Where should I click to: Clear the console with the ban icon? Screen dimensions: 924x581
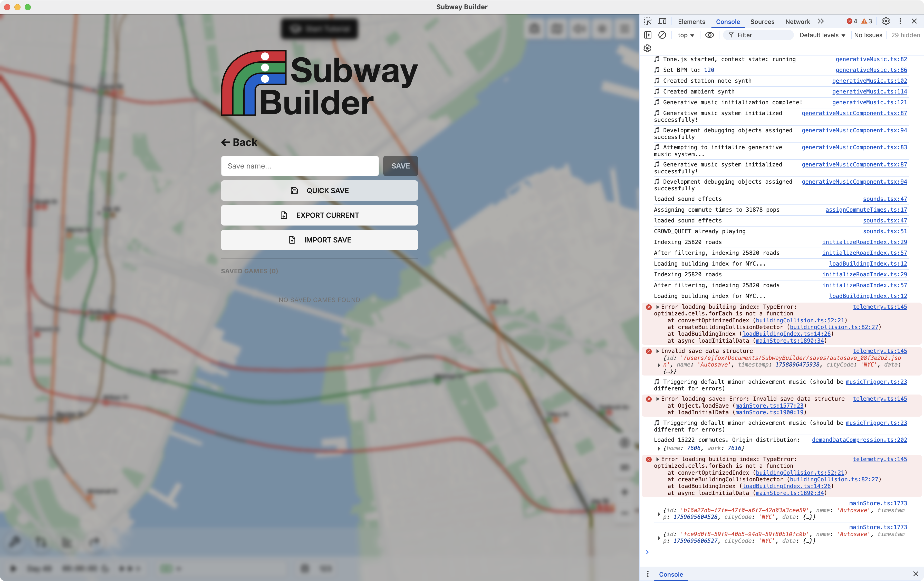tap(662, 35)
